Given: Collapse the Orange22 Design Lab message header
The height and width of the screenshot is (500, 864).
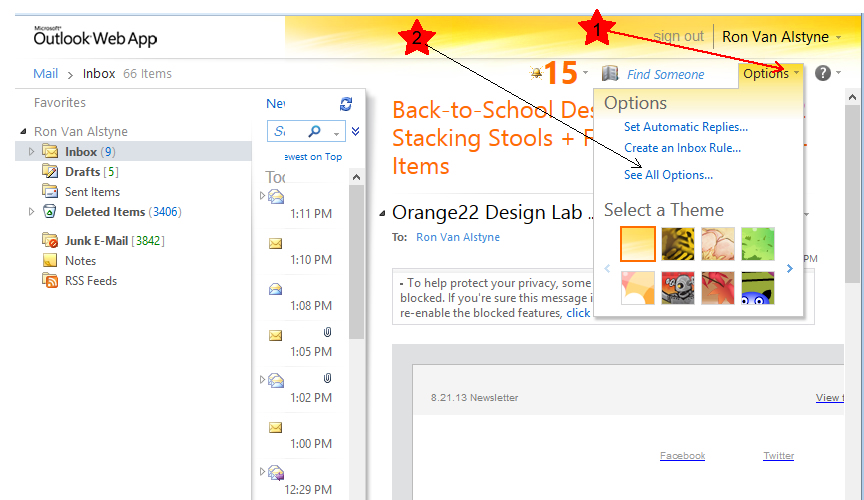Looking at the screenshot, I should 382,213.
